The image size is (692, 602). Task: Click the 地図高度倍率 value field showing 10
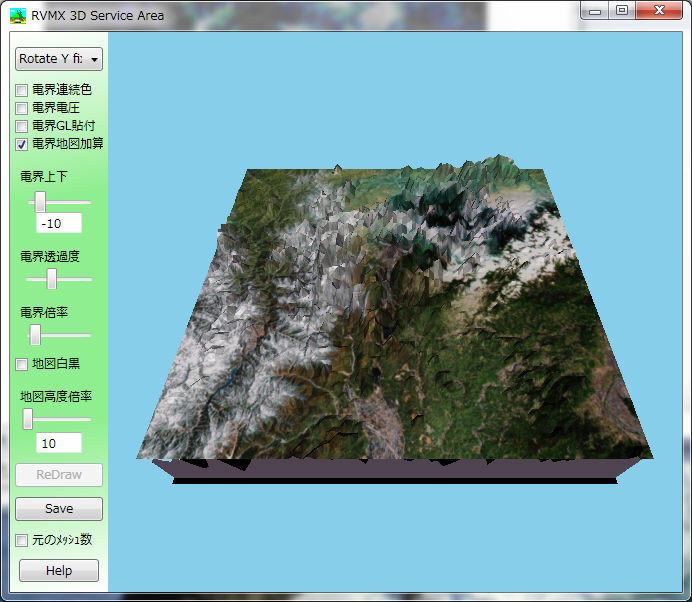click(58, 442)
